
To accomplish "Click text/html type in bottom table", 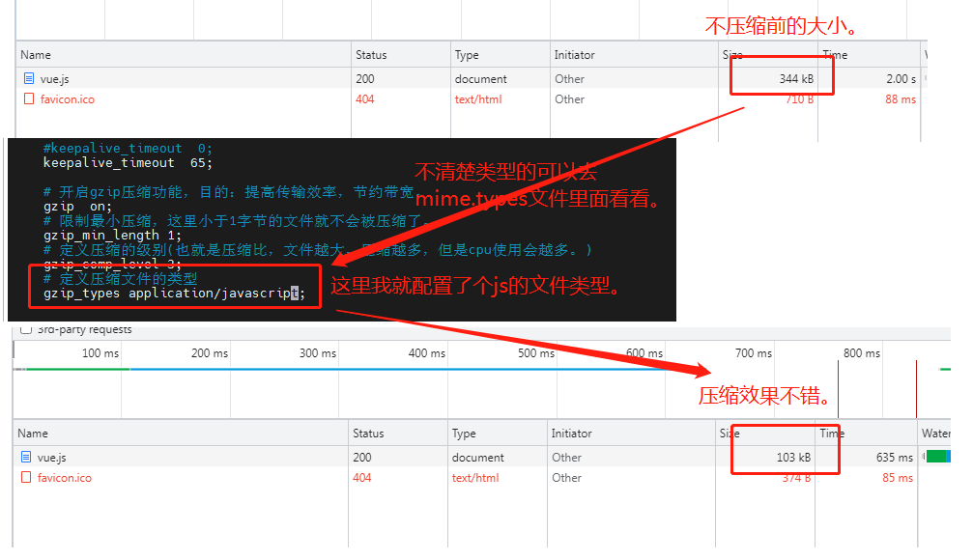I will (475, 478).
